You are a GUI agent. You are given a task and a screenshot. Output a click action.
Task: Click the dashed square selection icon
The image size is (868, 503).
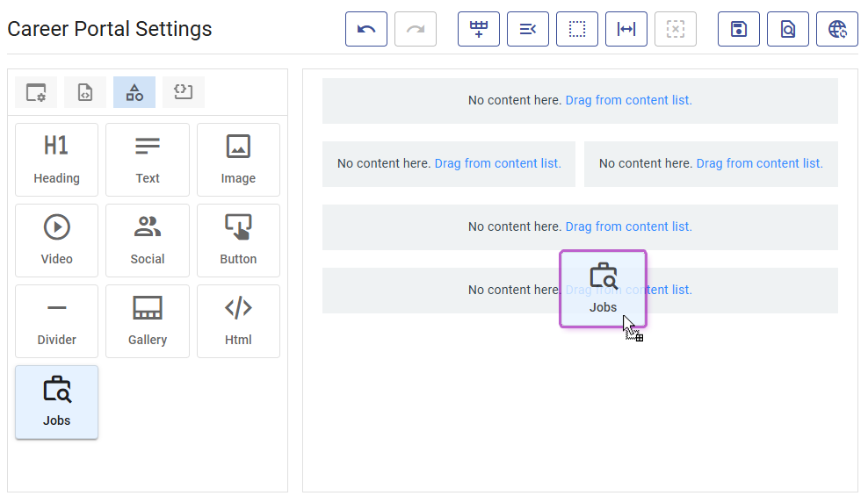pyautogui.click(x=577, y=29)
